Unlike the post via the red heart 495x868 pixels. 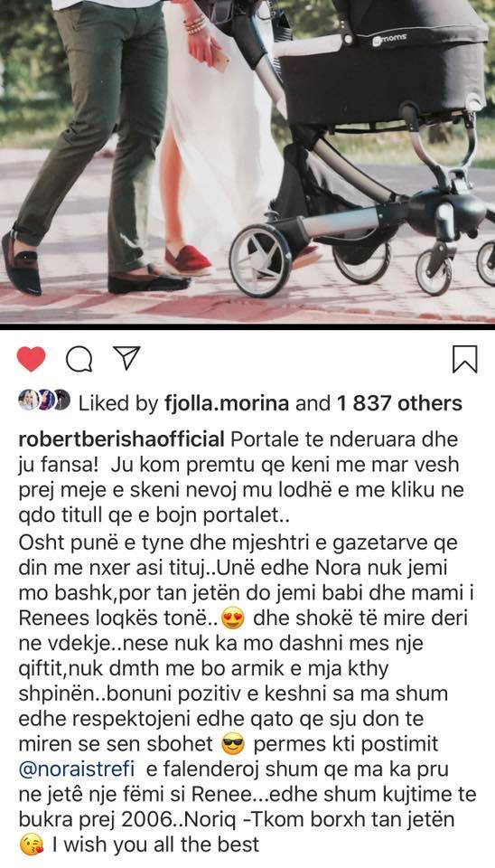tap(31, 359)
